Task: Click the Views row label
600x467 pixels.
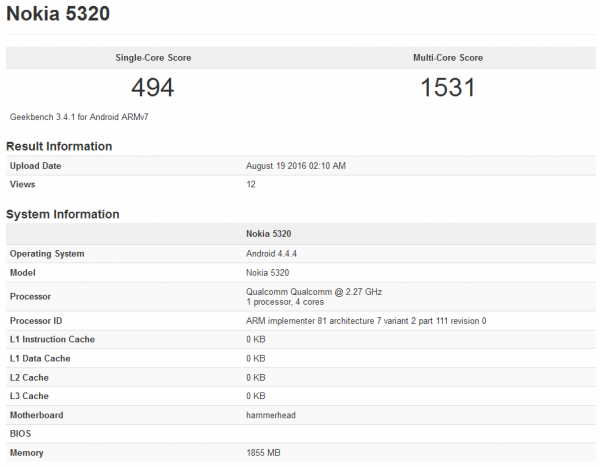Action: point(24,185)
